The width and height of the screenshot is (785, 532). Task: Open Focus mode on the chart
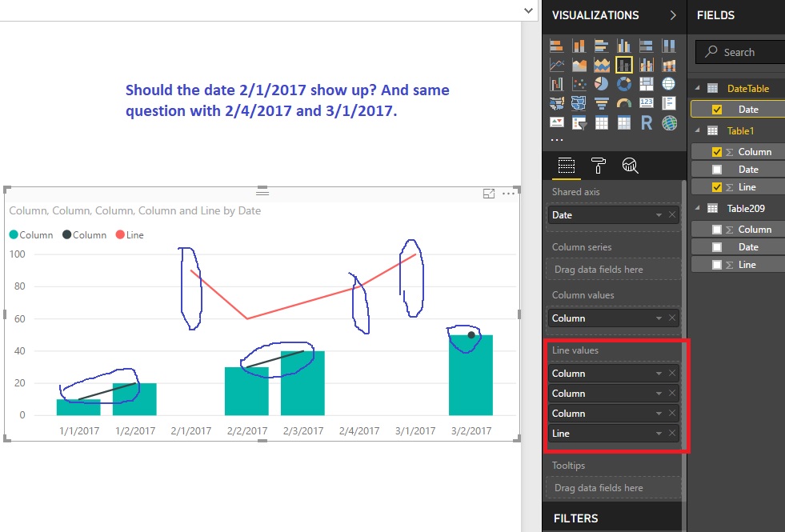(489, 194)
